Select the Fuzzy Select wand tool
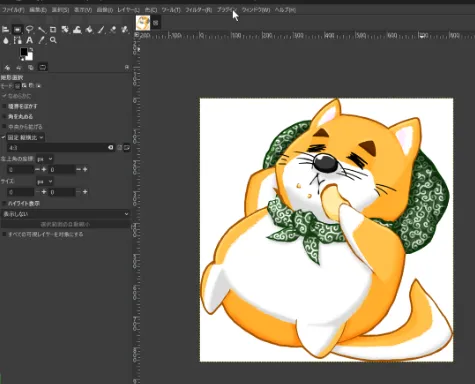Image resolution: width=475 pixels, height=384 pixels. (x=41, y=30)
